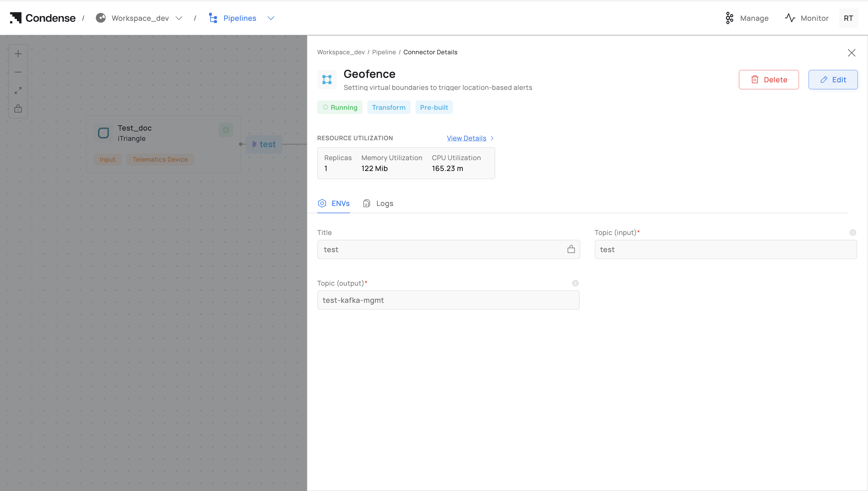The image size is (868, 491).
Task: Toggle the canvas lock icon
Action: coord(18,109)
